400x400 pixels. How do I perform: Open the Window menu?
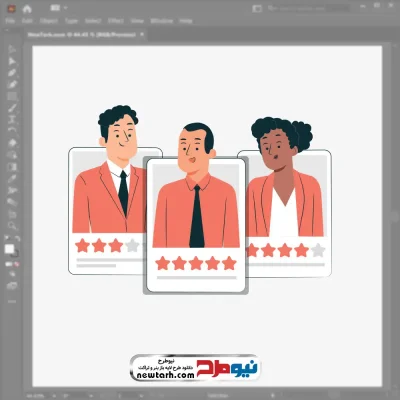(162, 21)
